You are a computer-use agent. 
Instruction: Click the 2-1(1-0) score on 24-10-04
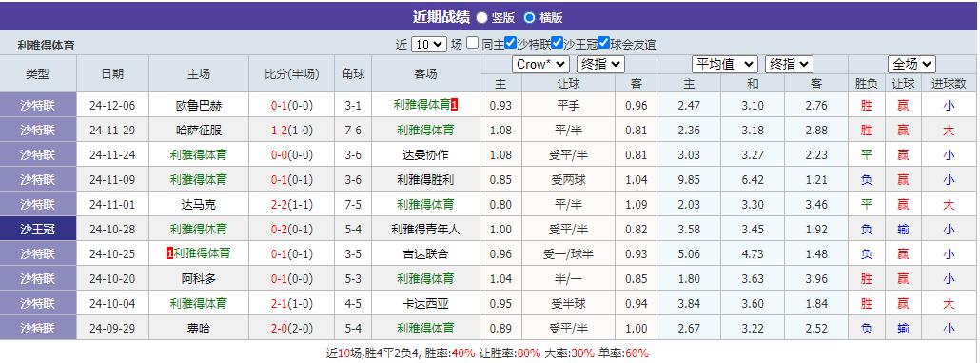(x=292, y=304)
